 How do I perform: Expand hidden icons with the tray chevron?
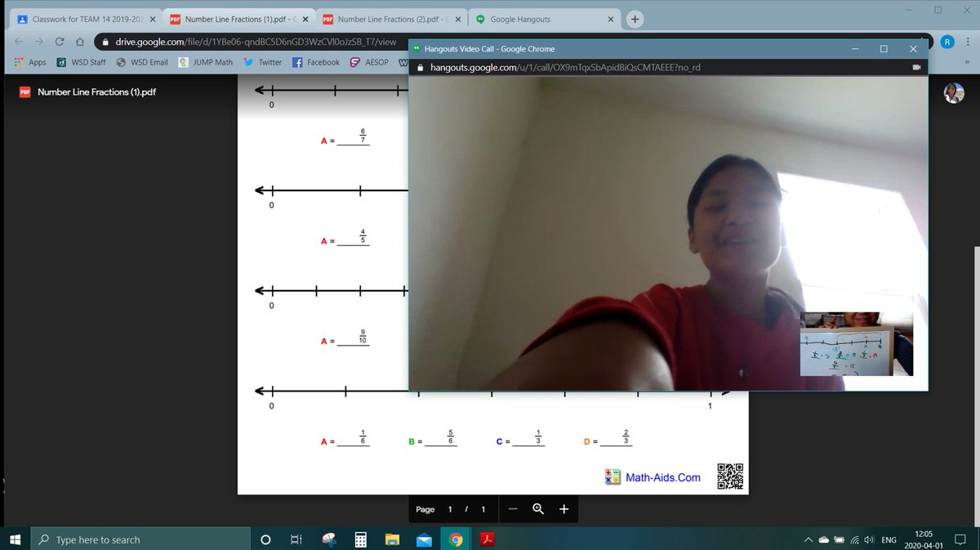pos(807,539)
